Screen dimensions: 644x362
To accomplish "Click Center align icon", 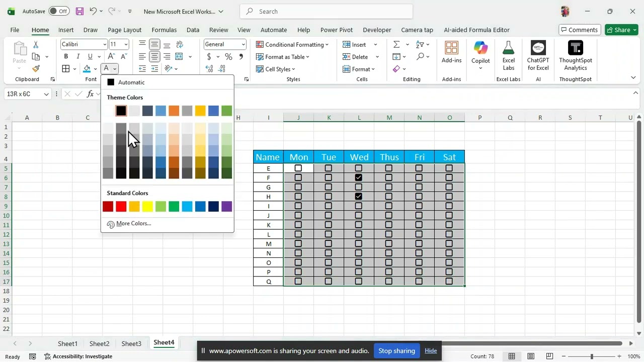I will [154, 56].
